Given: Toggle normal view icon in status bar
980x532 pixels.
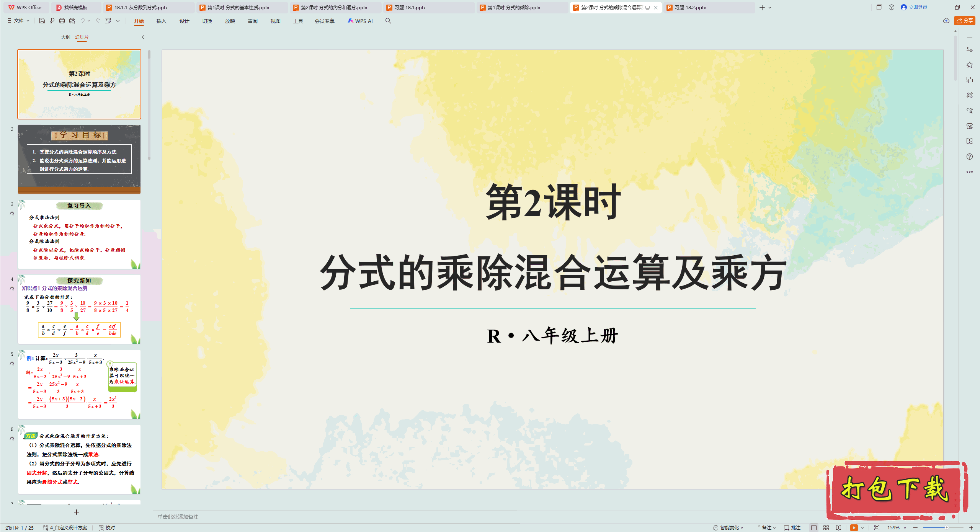Looking at the screenshot, I should click(814, 528).
